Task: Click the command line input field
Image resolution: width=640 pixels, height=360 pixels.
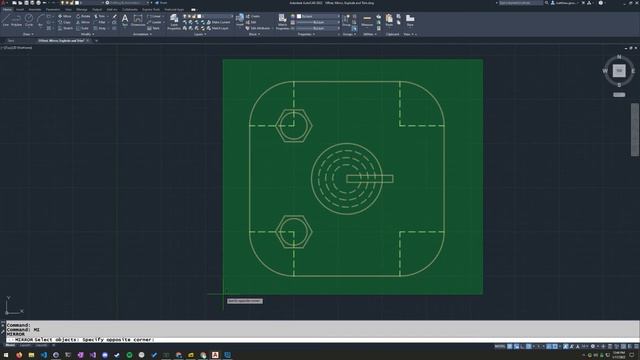Action: coord(322,340)
